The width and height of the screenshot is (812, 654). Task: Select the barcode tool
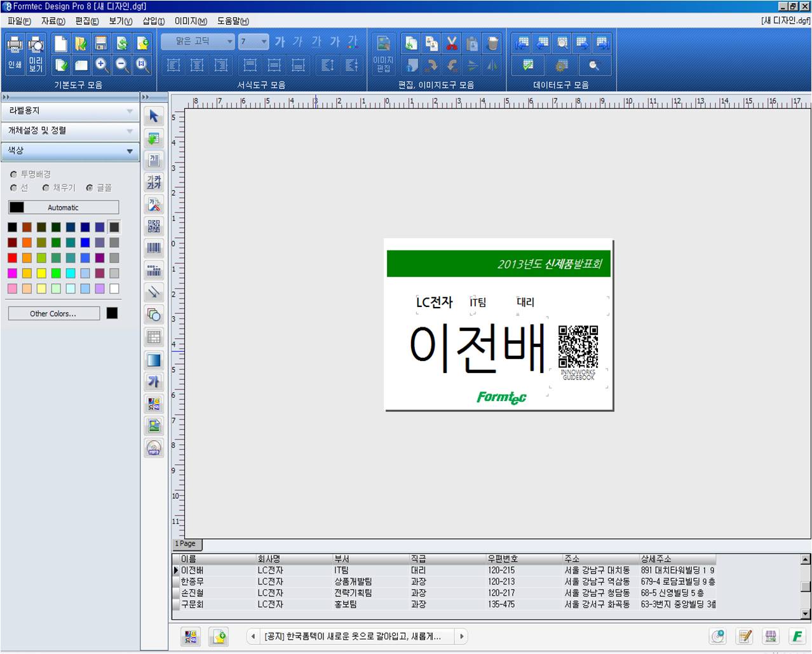tap(154, 249)
